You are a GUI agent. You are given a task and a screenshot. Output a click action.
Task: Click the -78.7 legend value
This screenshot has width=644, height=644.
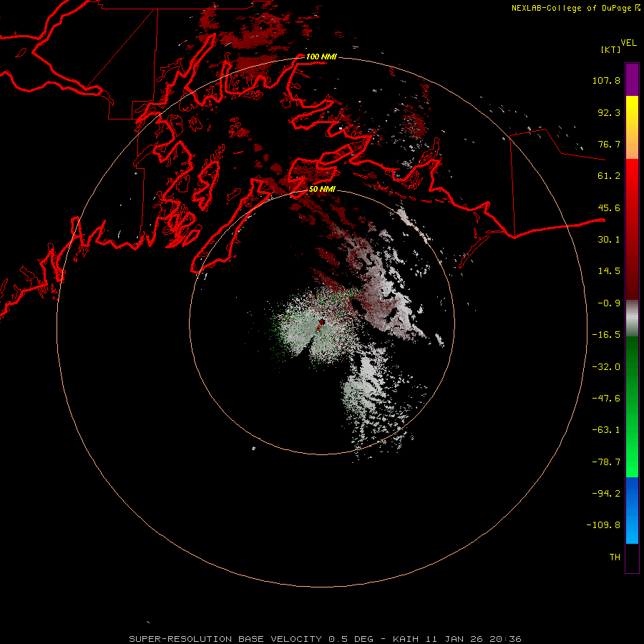pos(606,462)
